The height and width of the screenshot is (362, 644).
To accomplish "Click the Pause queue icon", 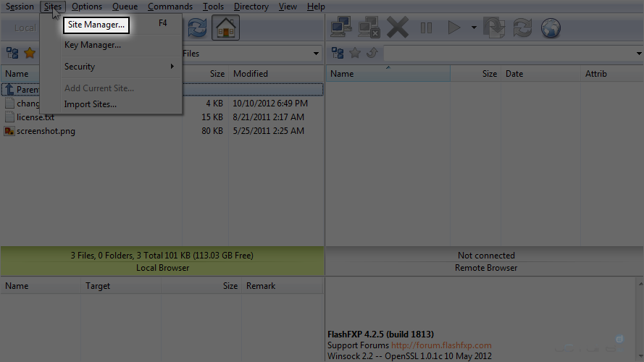I will coord(426,28).
